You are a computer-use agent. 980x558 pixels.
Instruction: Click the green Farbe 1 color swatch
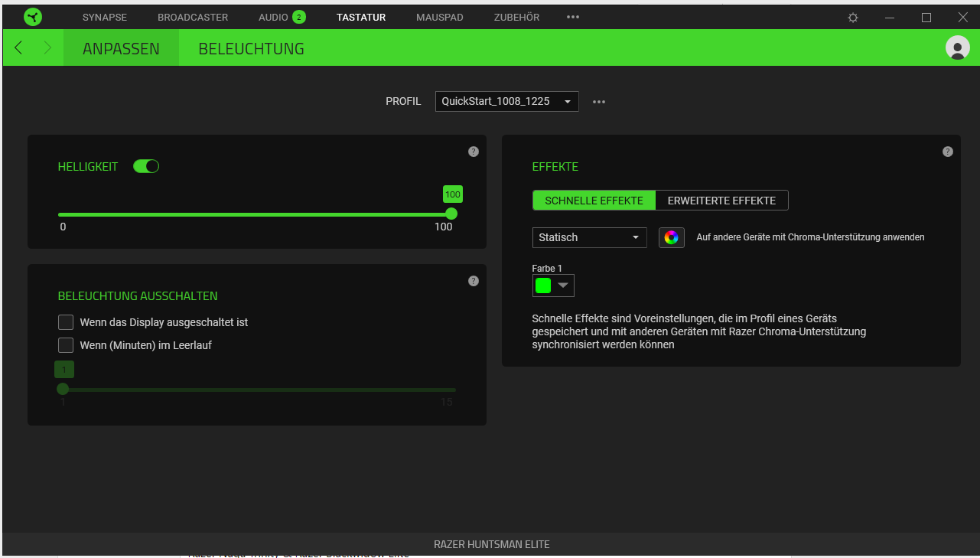(x=543, y=286)
